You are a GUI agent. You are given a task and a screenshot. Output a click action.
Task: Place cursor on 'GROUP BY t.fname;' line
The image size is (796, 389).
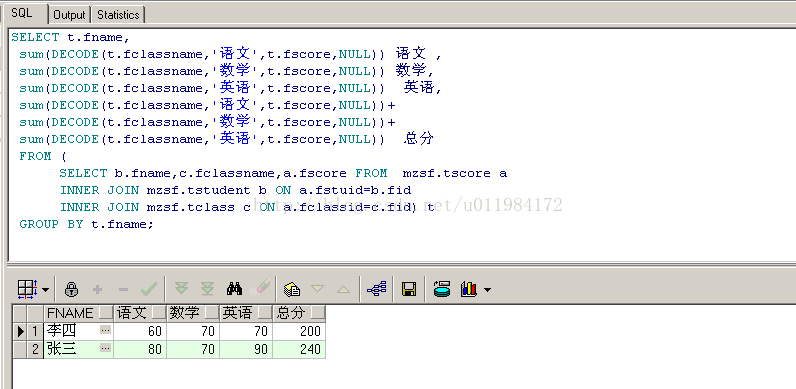point(86,224)
